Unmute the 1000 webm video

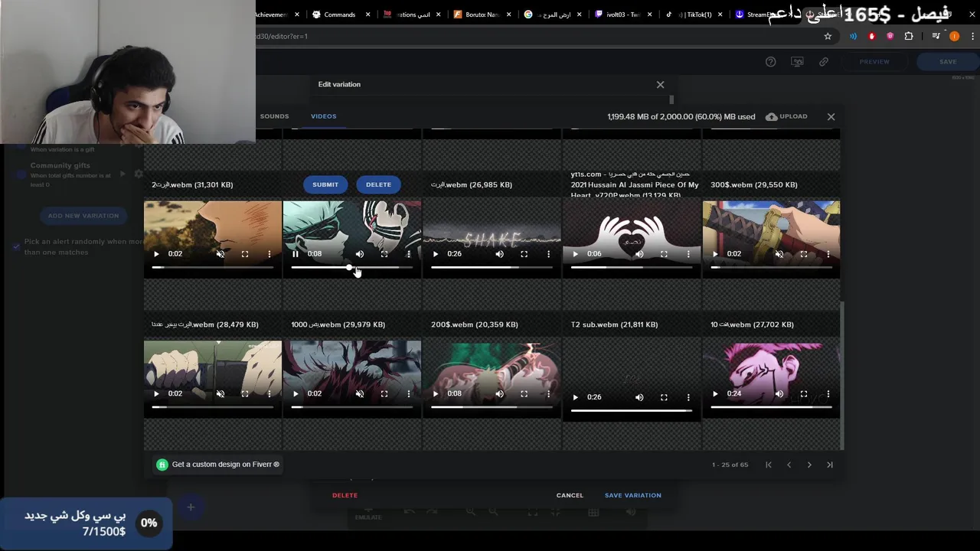[x=360, y=394]
